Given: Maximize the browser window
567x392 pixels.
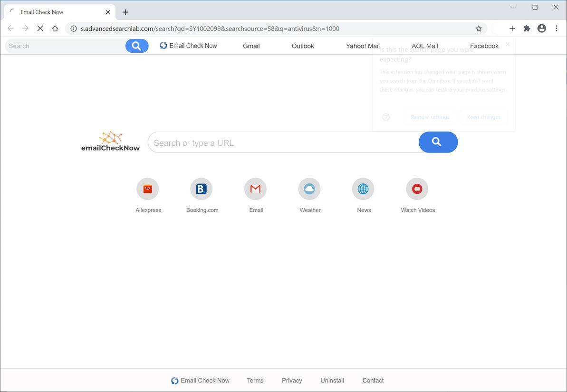Looking at the screenshot, I should click(535, 7).
